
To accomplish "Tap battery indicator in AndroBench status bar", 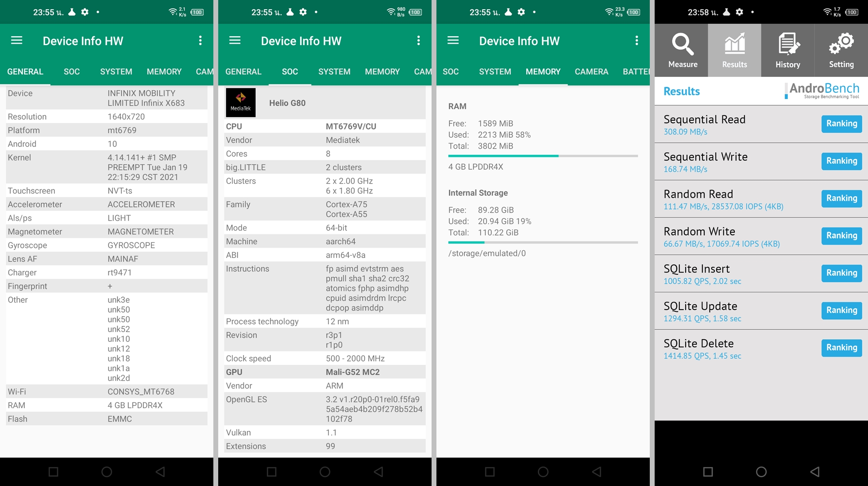I will [x=852, y=12].
